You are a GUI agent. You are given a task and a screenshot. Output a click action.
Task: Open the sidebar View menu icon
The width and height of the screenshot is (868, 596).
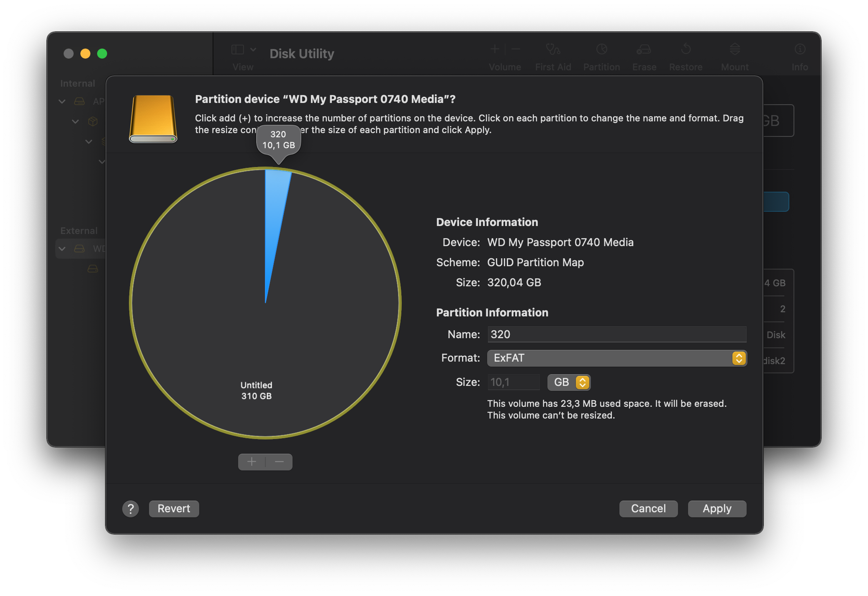point(237,49)
